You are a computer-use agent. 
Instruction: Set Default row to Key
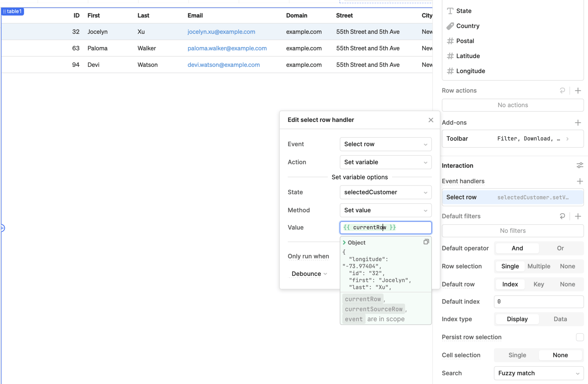(x=539, y=284)
